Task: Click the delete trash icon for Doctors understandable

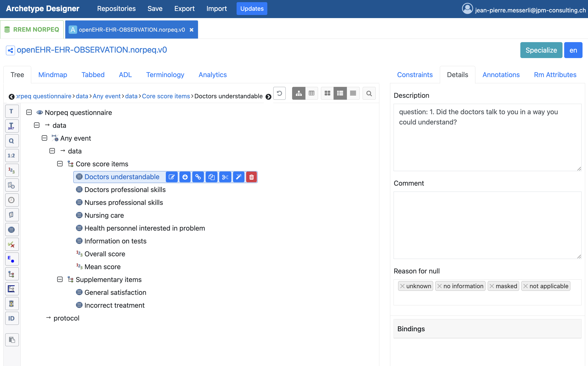Action: 251,177
